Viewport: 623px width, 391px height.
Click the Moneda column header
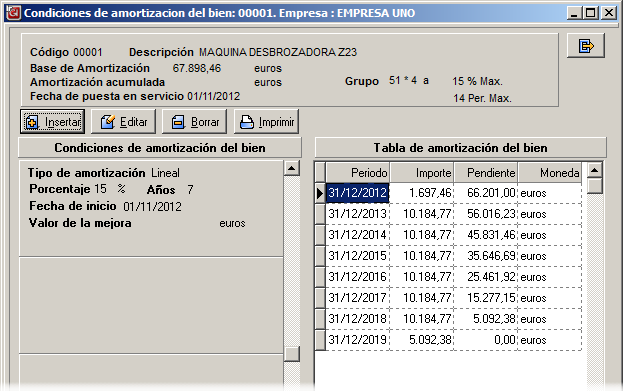coord(550,173)
